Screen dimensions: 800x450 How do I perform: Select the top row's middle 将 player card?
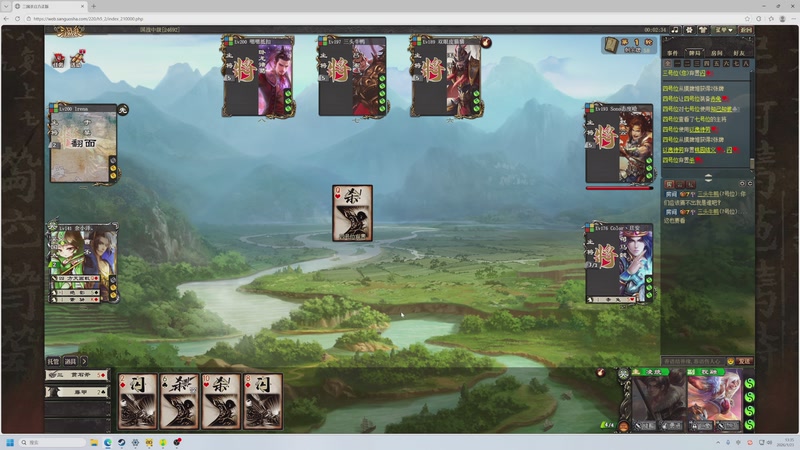[352, 76]
